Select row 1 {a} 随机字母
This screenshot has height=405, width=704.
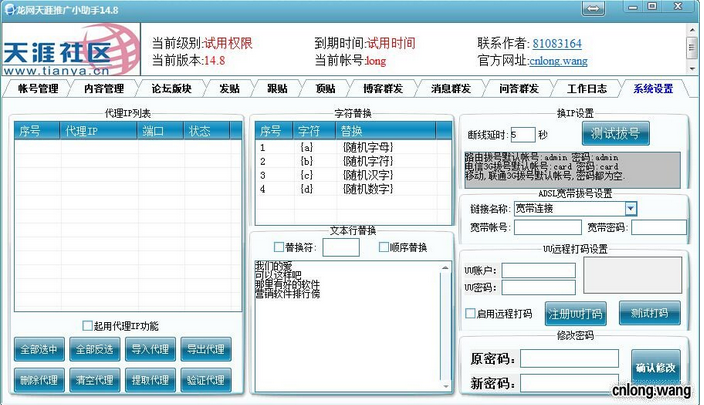pyautogui.click(x=353, y=147)
